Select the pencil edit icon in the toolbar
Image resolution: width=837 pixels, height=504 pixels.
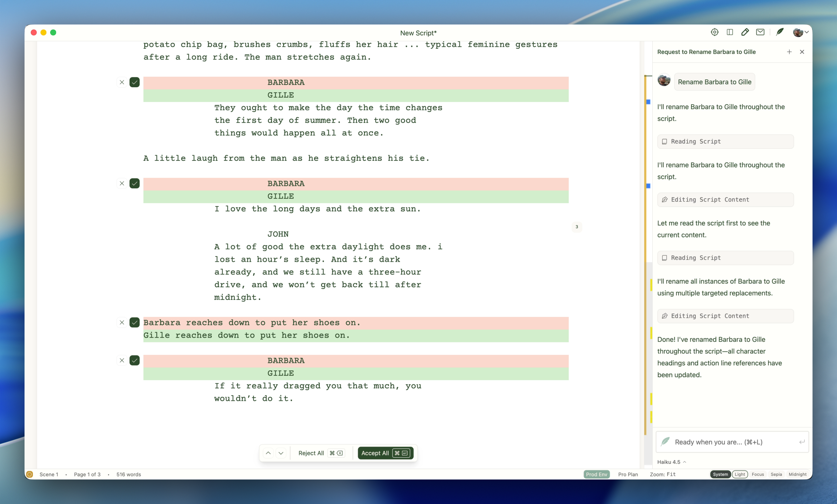(745, 32)
